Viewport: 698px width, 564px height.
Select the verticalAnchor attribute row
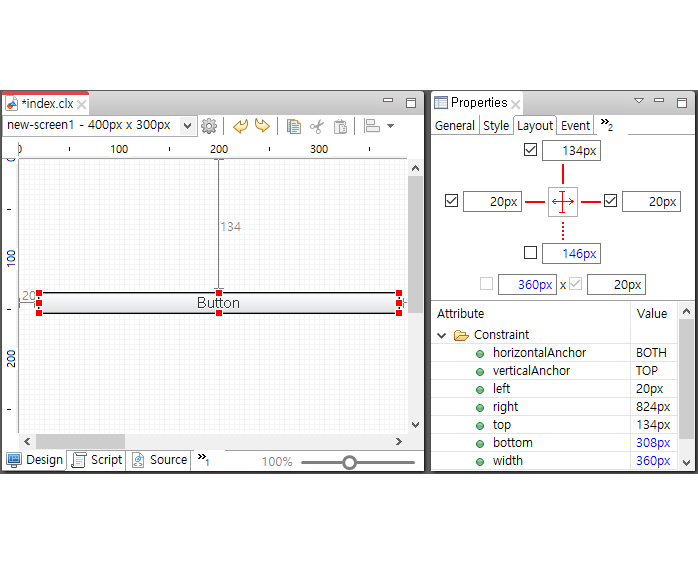[x=554, y=370]
